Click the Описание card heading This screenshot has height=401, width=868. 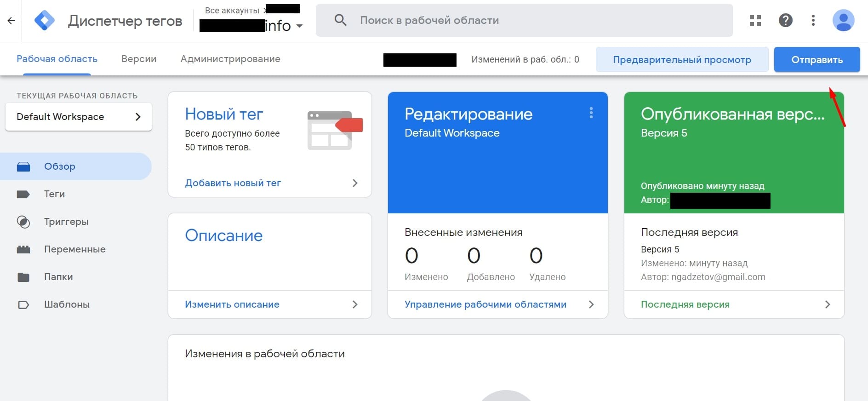click(x=224, y=235)
